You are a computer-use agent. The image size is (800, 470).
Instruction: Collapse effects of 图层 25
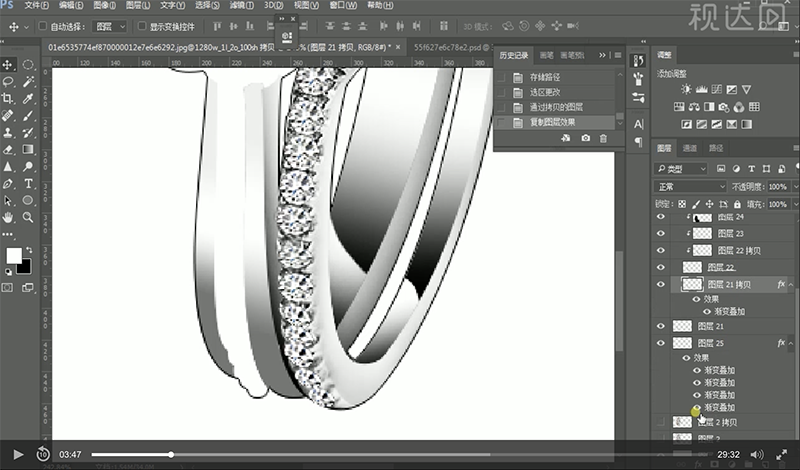(x=791, y=343)
